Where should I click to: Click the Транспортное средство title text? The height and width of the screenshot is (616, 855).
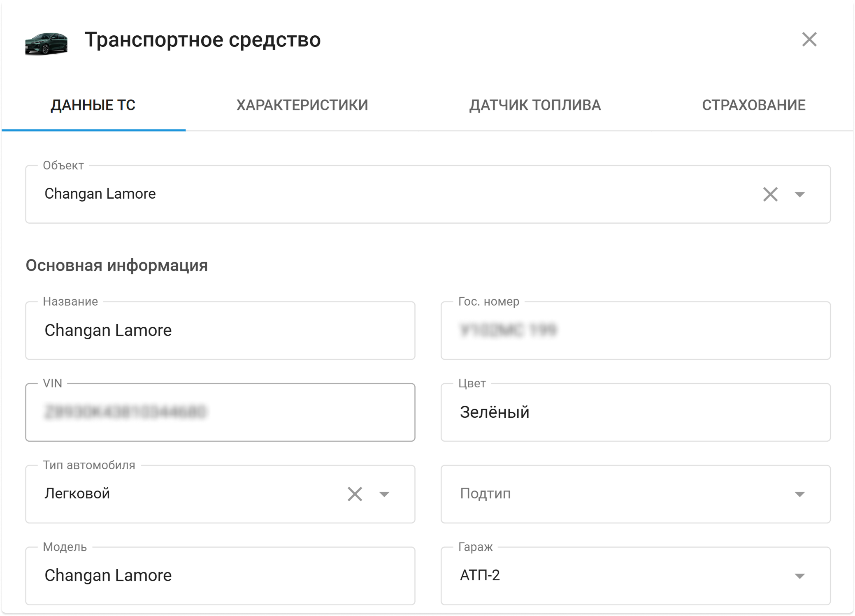(x=202, y=40)
